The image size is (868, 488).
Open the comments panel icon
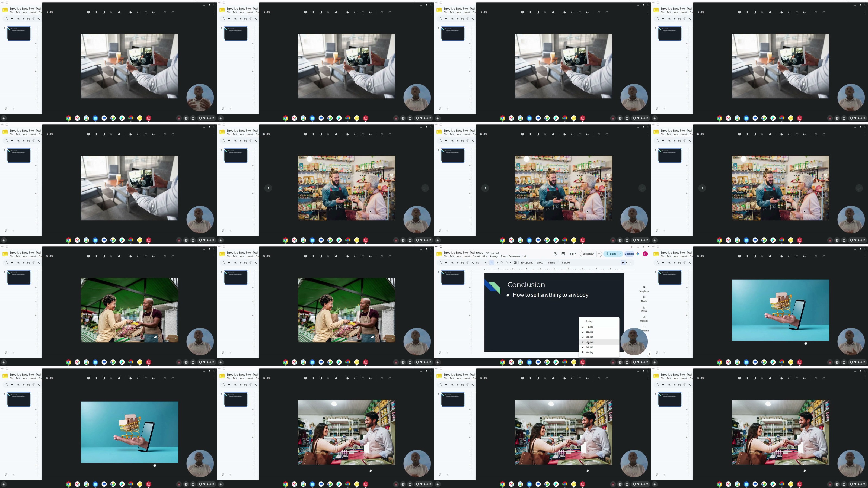point(563,254)
